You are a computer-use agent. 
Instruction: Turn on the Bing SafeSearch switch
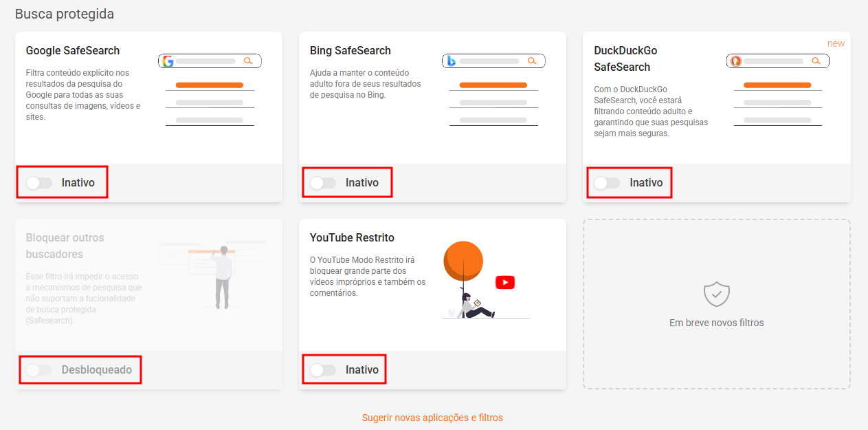323,183
